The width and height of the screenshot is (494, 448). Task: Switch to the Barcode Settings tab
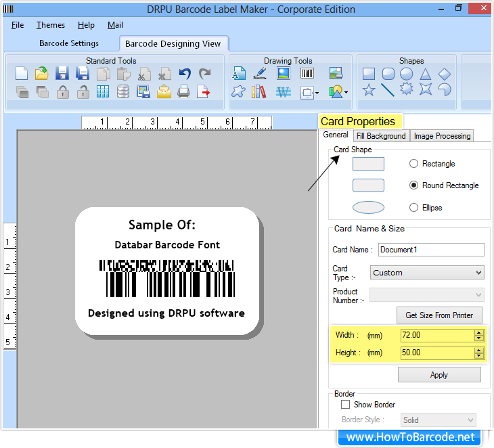(x=69, y=43)
